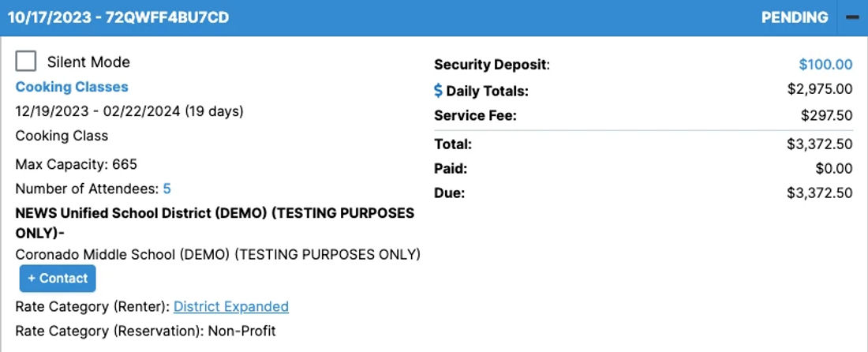The width and height of the screenshot is (868, 352).
Task: Click the Silent Mode label text
Action: 88,62
